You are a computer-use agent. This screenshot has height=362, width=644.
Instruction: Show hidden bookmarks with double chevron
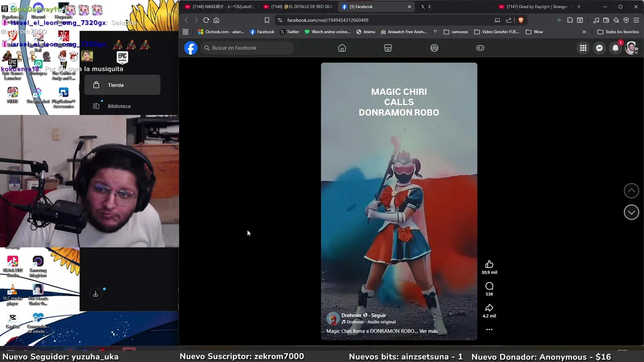pos(584,32)
